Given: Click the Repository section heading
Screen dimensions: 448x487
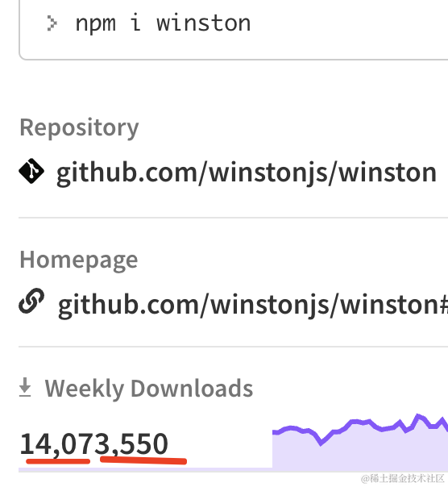Looking at the screenshot, I should click(x=79, y=127).
